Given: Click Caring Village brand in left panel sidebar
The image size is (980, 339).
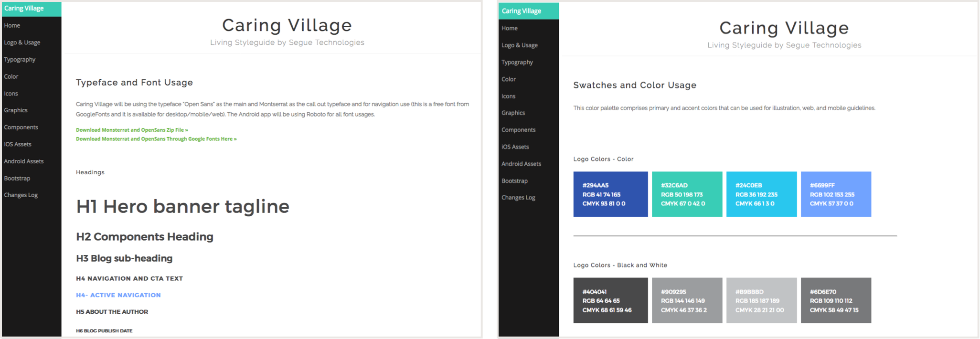Looking at the screenshot, I should coord(24,9).
